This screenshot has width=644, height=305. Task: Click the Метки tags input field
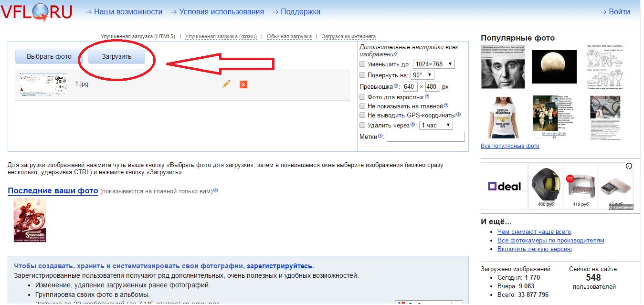426,137
